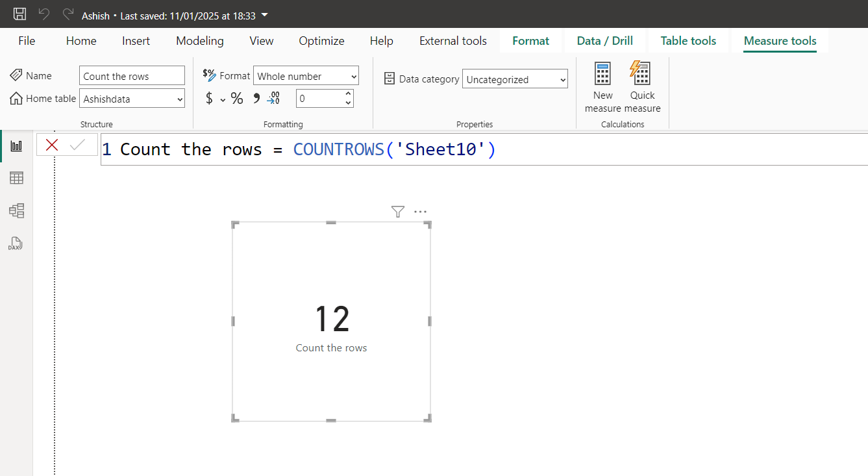
Task: Open Model view from the sidebar
Action: coord(16,210)
